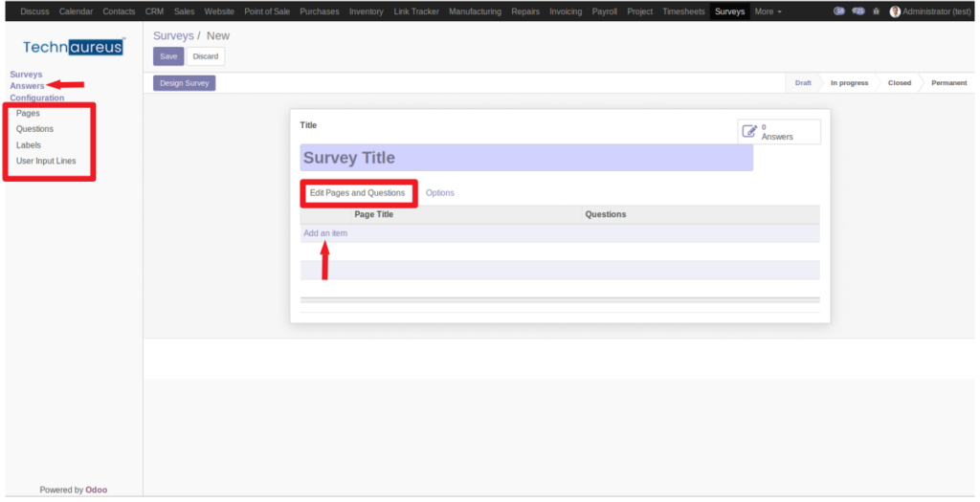Set status to Draft
Viewport: 980px width, 502px height.
(x=803, y=83)
